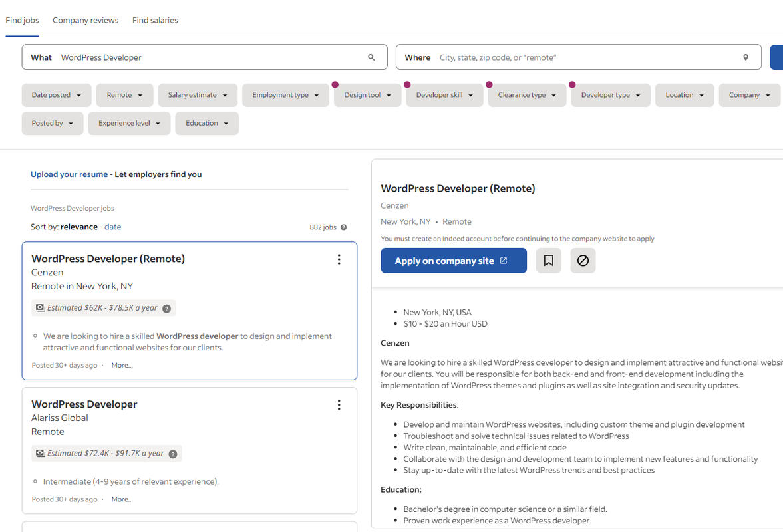
Task: Open the Company reviews tab
Action: click(x=85, y=21)
